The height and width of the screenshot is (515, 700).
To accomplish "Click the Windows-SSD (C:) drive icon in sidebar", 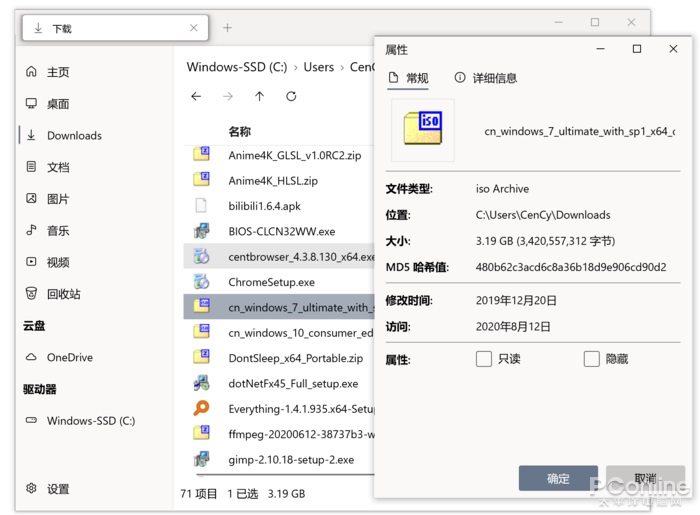I will 31,420.
